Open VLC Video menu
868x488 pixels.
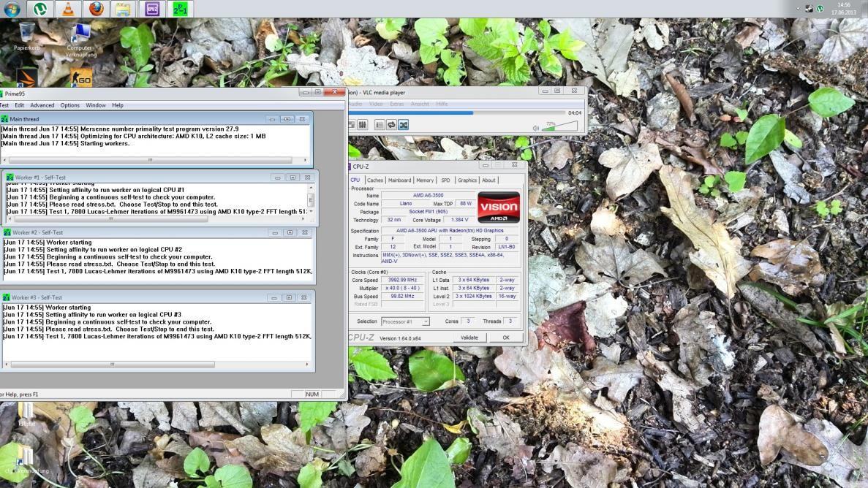point(376,104)
